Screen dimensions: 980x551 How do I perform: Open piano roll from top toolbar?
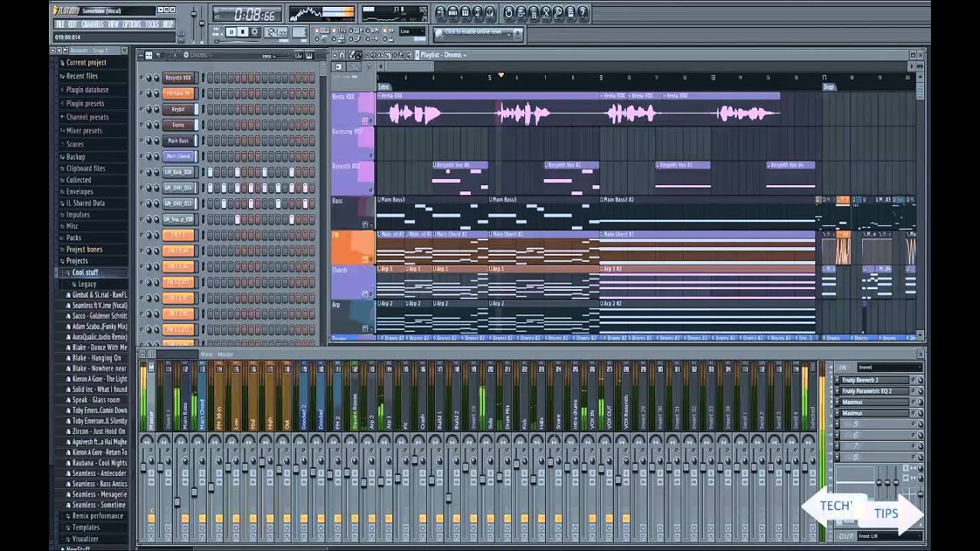coord(465,13)
